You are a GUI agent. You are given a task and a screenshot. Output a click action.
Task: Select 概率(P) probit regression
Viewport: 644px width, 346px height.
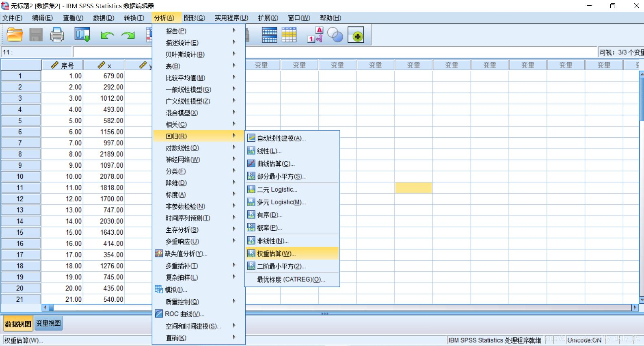coord(292,228)
